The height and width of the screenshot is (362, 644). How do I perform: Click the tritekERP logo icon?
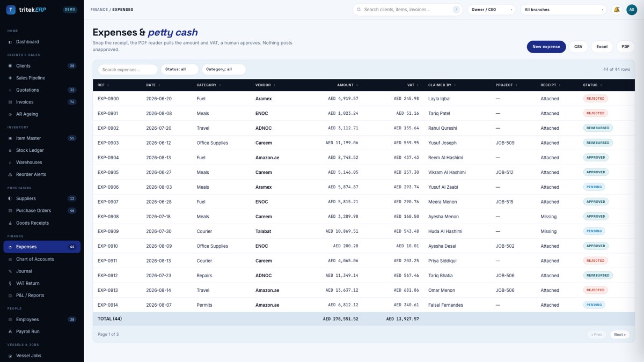click(11, 10)
